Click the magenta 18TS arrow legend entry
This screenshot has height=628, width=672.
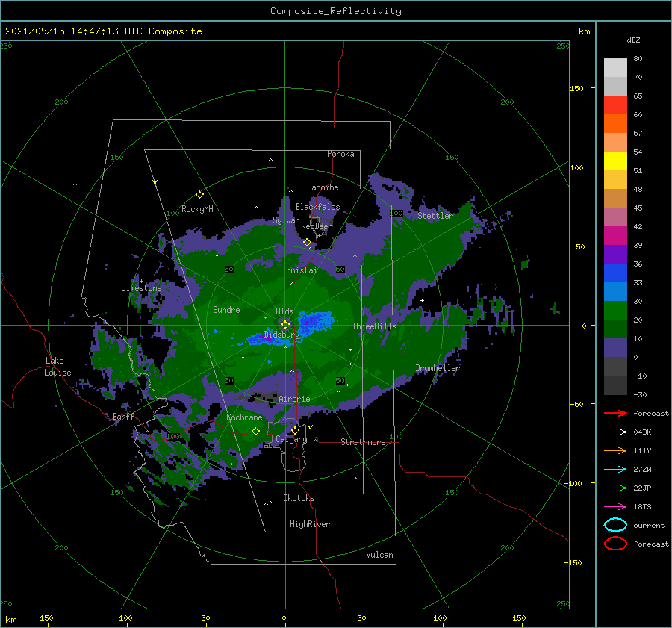point(615,506)
